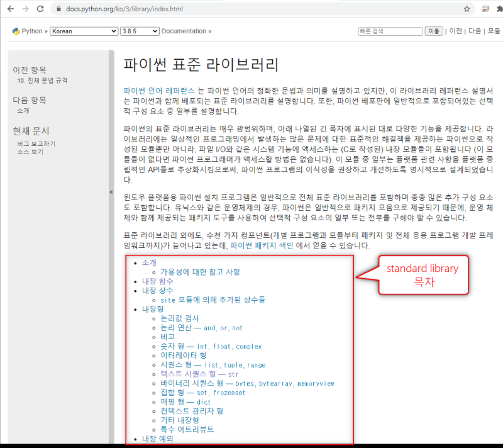Viewport: 503px width, 448px height.
Task: Open the Korean language selector
Action: 84,31
